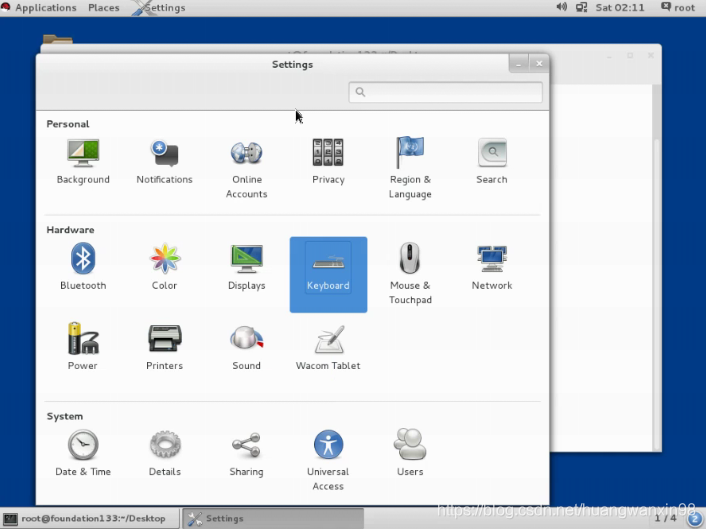Screen dimensions: 706x529
Task: Open Network settings
Action: coord(492,267)
